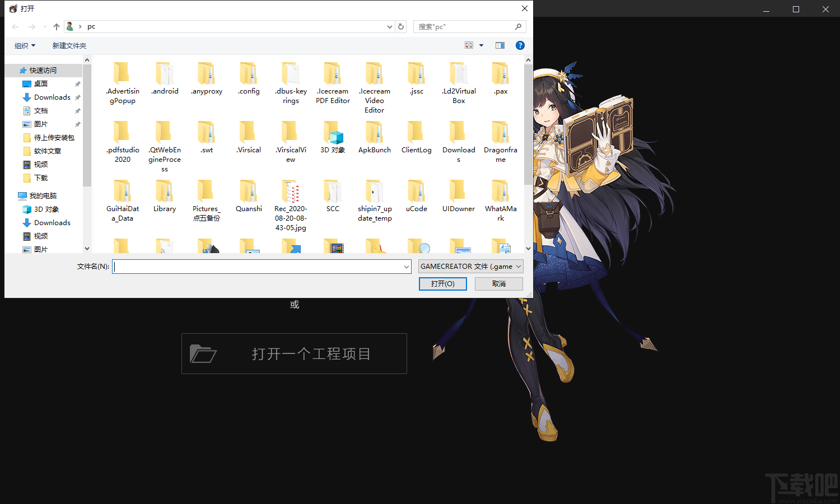Viewport: 840px width, 504px height.
Task: Open the file type filter combo box
Action: pos(470,267)
